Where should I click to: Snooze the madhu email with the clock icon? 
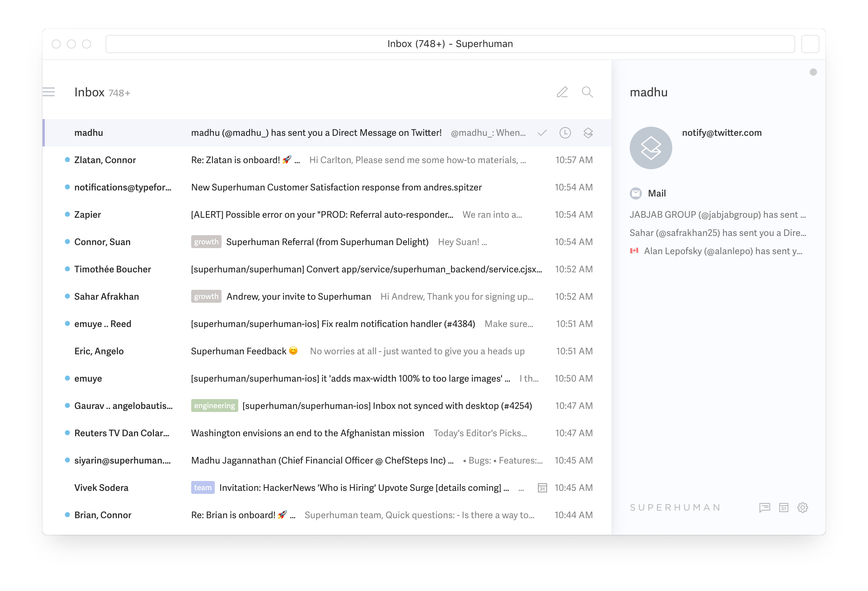565,133
